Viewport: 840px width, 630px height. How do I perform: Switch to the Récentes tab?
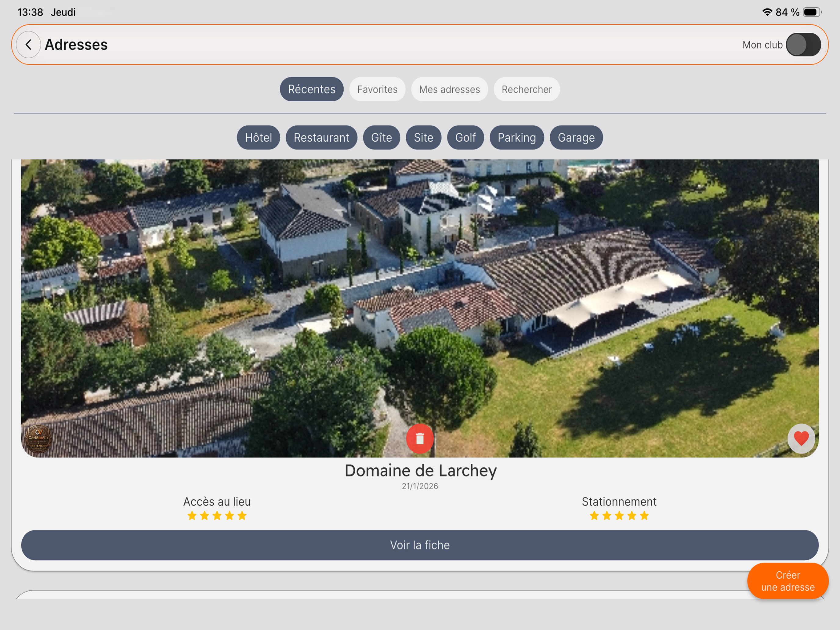(x=312, y=89)
